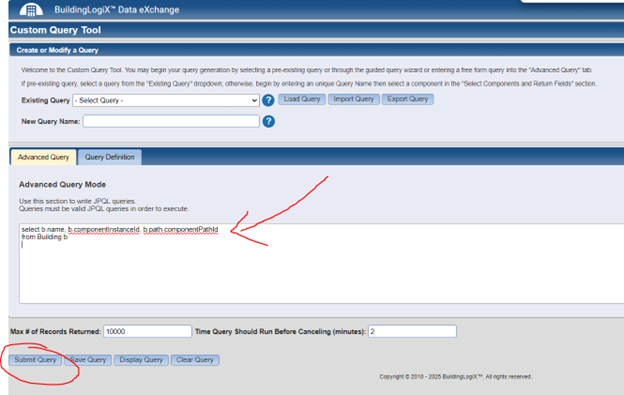Click the Export Query button
The image size is (624, 395).
[408, 99]
